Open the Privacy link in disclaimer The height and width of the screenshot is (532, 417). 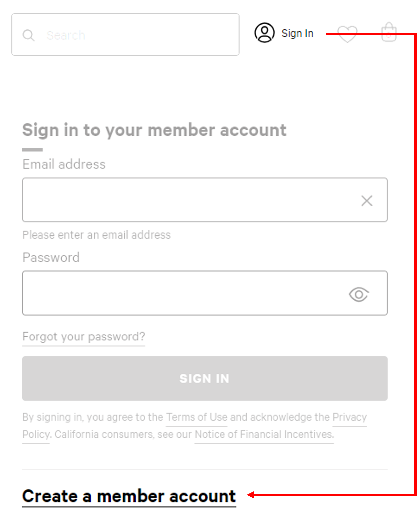(350, 417)
